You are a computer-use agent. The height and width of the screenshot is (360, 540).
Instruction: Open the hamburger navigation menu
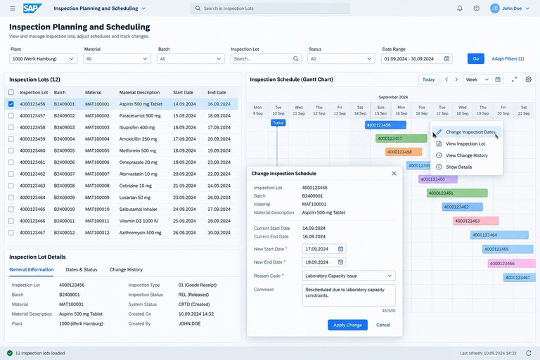pos(12,8)
